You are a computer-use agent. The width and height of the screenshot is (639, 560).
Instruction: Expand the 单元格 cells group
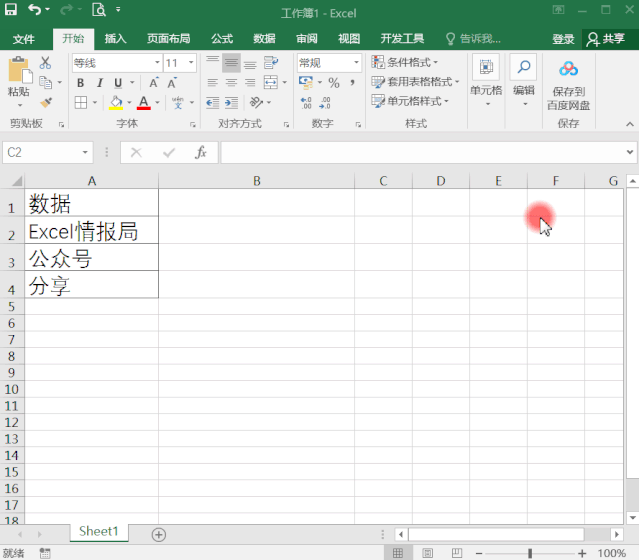[x=486, y=81]
